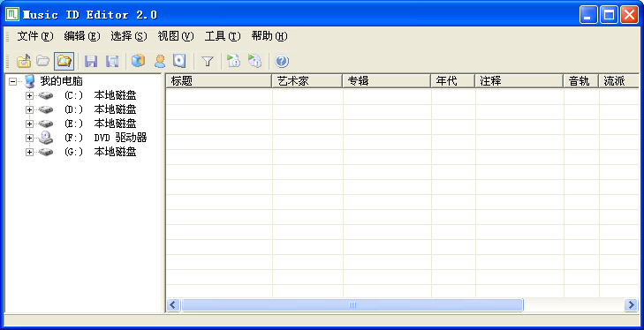
Task: Click the help question mark icon
Action: [282, 61]
